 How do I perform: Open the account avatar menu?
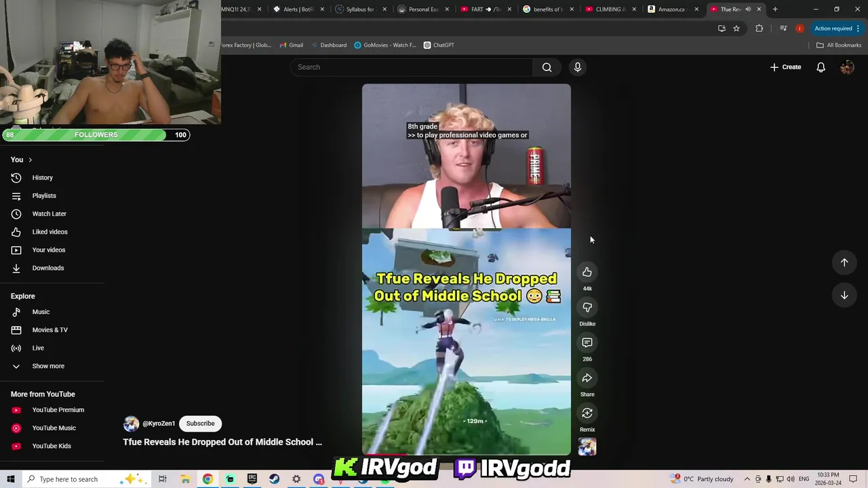coord(847,67)
